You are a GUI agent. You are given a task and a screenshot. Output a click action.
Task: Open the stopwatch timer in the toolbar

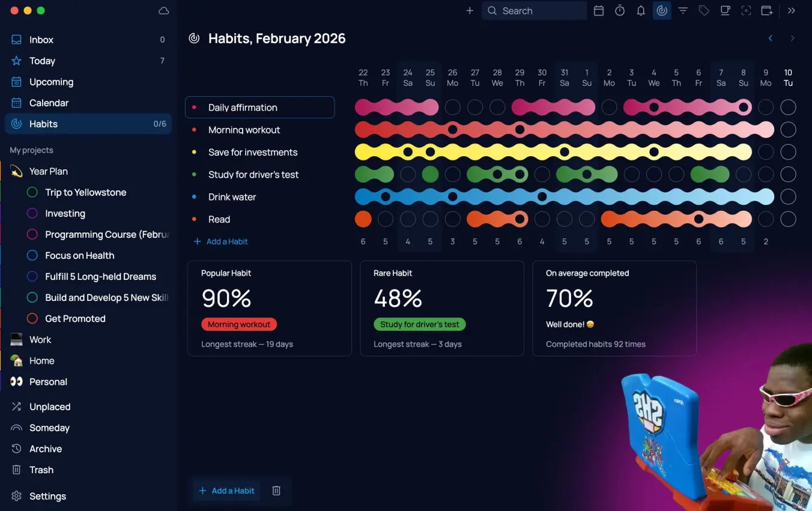pyautogui.click(x=620, y=11)
